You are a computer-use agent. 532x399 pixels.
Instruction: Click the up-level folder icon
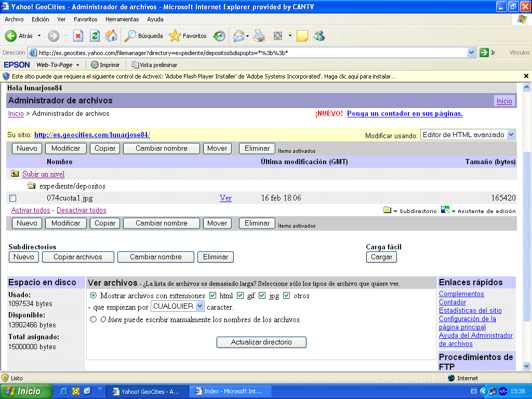point(15,174)
